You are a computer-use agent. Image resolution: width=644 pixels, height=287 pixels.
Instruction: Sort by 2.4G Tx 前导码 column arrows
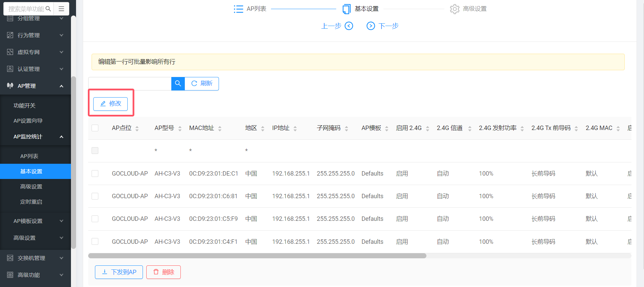576,128
